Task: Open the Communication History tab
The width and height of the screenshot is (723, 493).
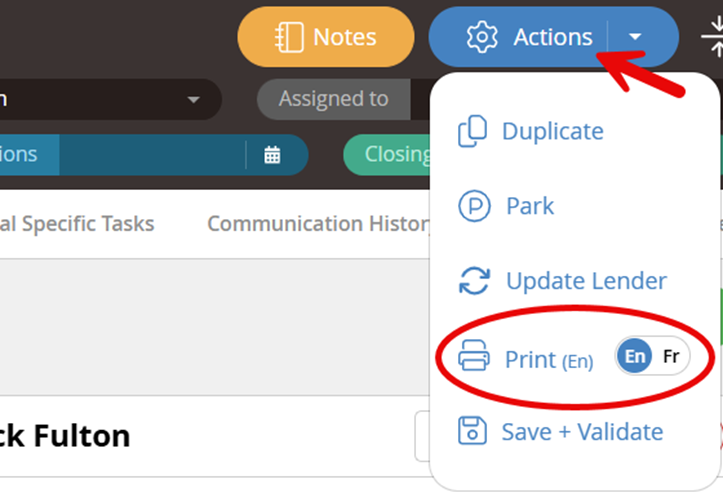Action: [x=318, y=224]
